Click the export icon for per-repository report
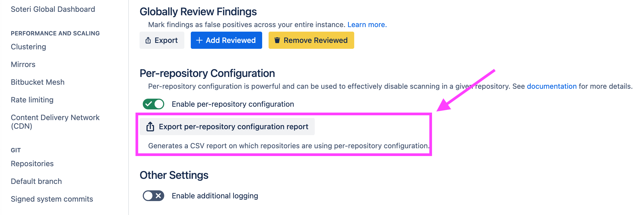Viewport: 644px width, 215px height. point(150,127)
